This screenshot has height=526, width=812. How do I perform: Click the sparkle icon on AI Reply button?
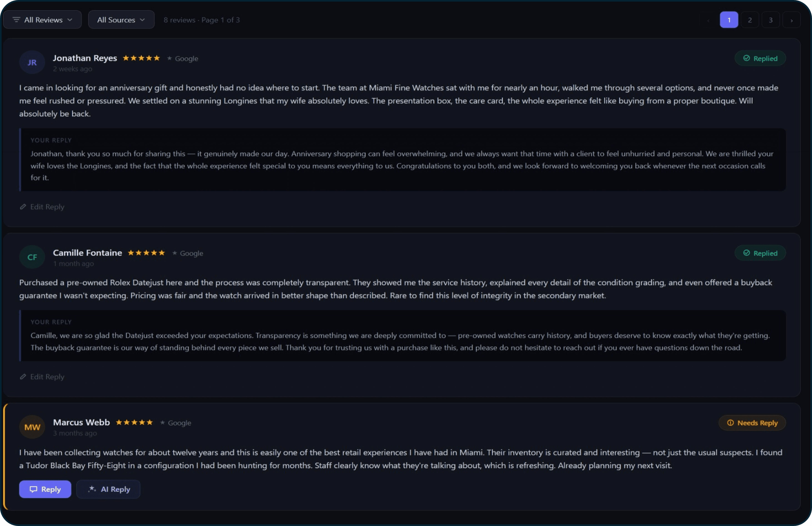coord(92,489)
